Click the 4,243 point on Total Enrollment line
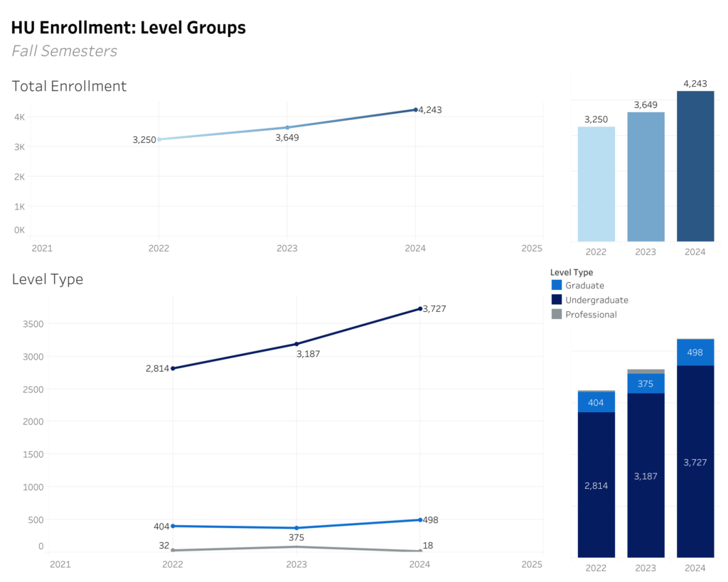This screenshot has height=582, width=728. [416, 109]
